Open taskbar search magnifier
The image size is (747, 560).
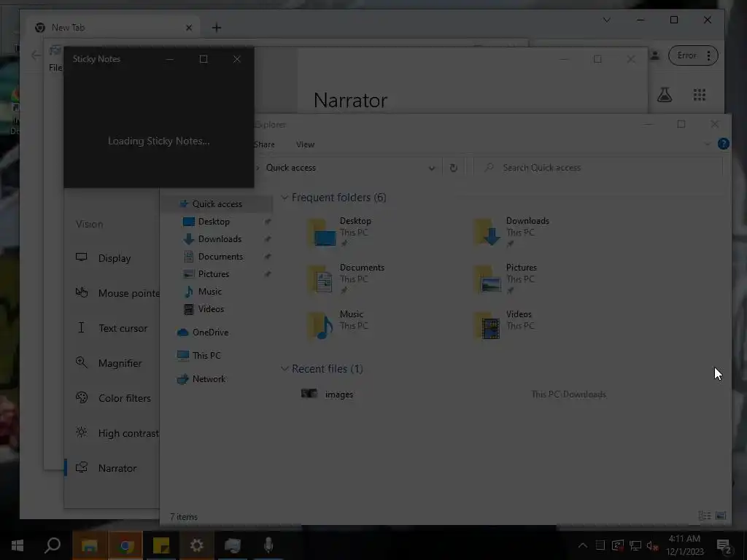(x=53, y=545)
